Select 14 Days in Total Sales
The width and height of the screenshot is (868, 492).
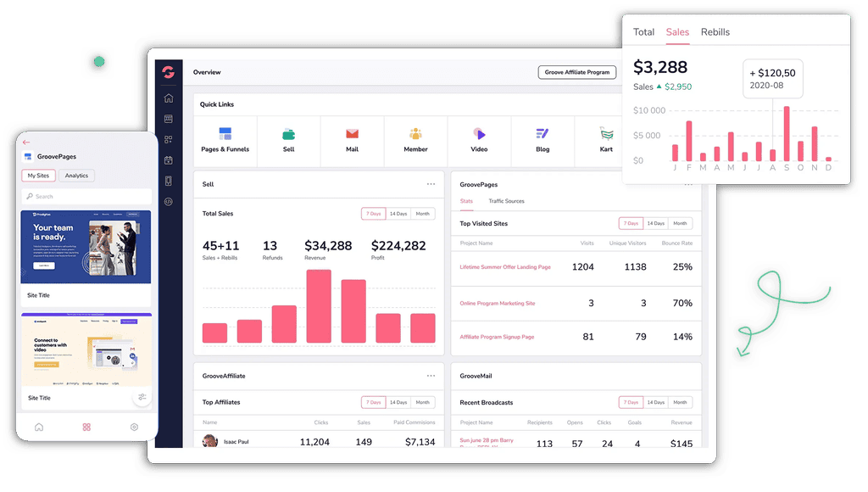[x=398, y=213]
